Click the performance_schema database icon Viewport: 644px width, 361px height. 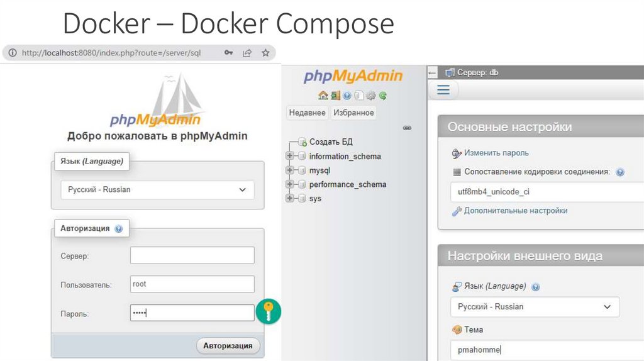pos(302,184)
